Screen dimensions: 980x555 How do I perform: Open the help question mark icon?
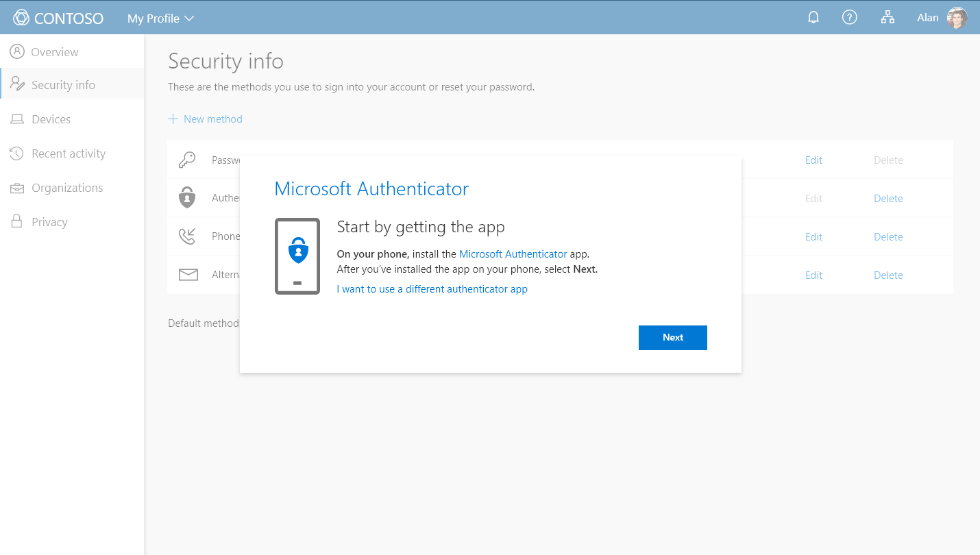pyautogui.click(x=850, y=18)
